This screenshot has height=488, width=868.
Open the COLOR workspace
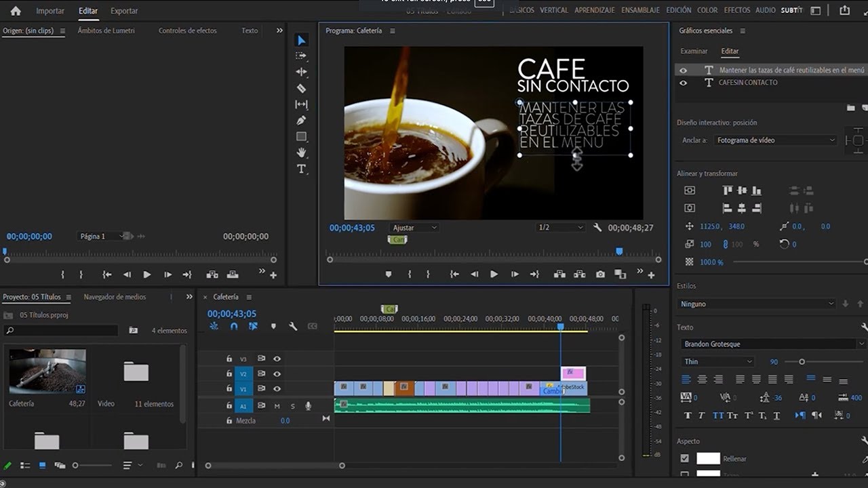coord(707,10)
